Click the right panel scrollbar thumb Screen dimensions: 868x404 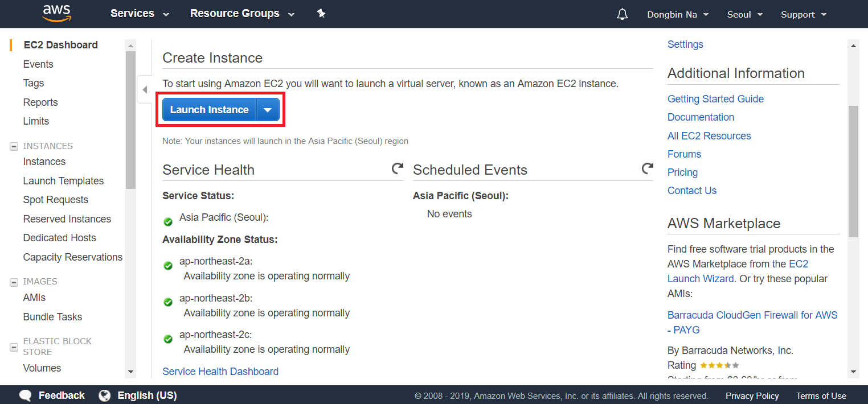tap(853, 171)
